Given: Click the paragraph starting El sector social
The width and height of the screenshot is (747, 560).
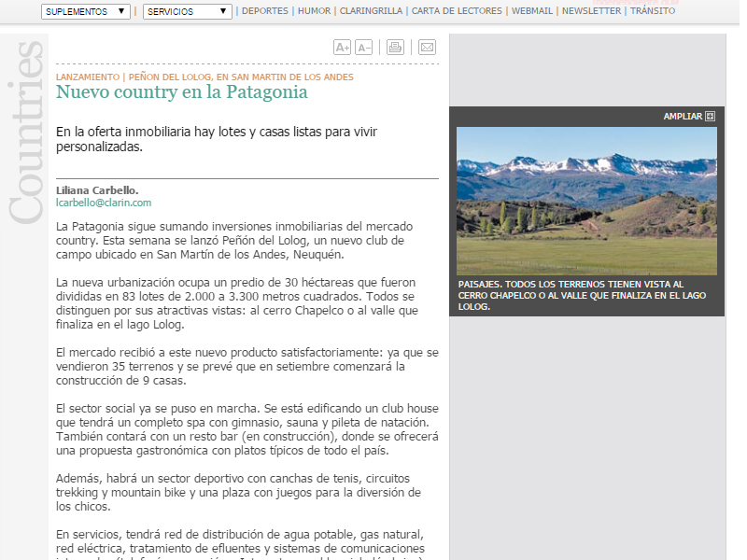Looking at the screenshot, I should [x=247, y=429].
